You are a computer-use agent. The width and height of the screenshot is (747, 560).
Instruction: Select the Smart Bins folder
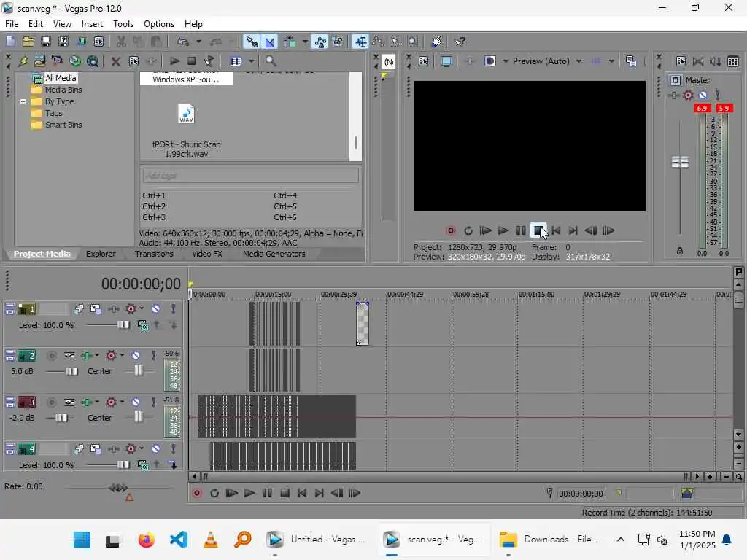click(x=63, y=125)
